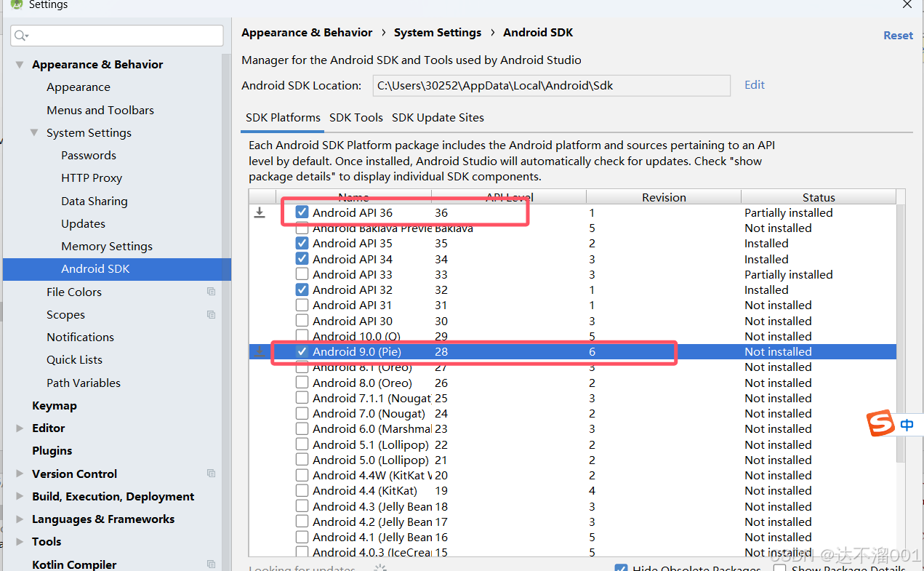Image resolution: width=924 pixels, height=571 pixels.
Task: Click the project-level icon next to Scopes
Action: tap(211, 314)
